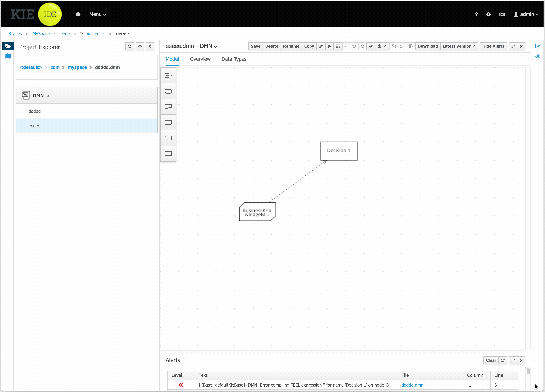Refresh the Project Explorer
The image size is (545, 392).
(130, 46)
